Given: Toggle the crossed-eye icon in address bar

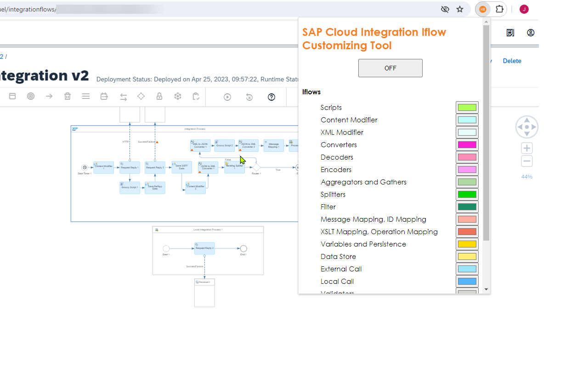Looking at the screenshot, I should click(x=445, y=9).
